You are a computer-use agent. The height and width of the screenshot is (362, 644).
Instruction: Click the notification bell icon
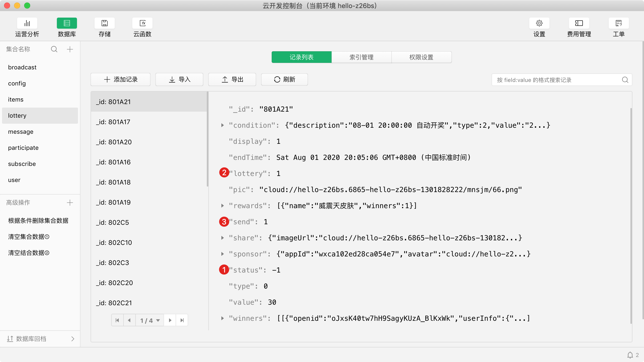630,355
